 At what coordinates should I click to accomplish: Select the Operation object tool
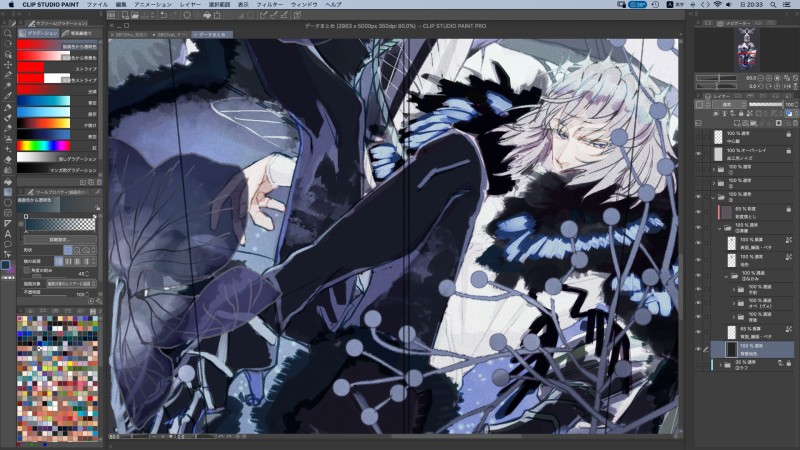point(8,54)
